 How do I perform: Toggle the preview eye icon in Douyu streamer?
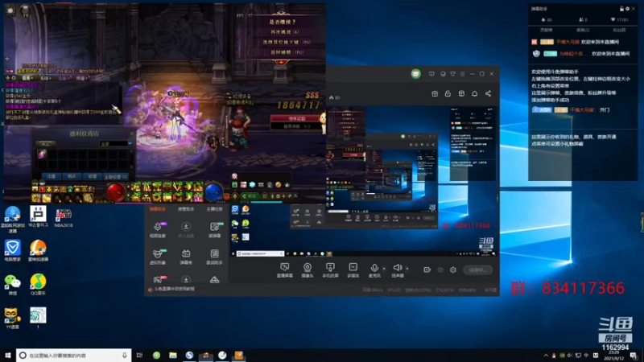[440, 269]
